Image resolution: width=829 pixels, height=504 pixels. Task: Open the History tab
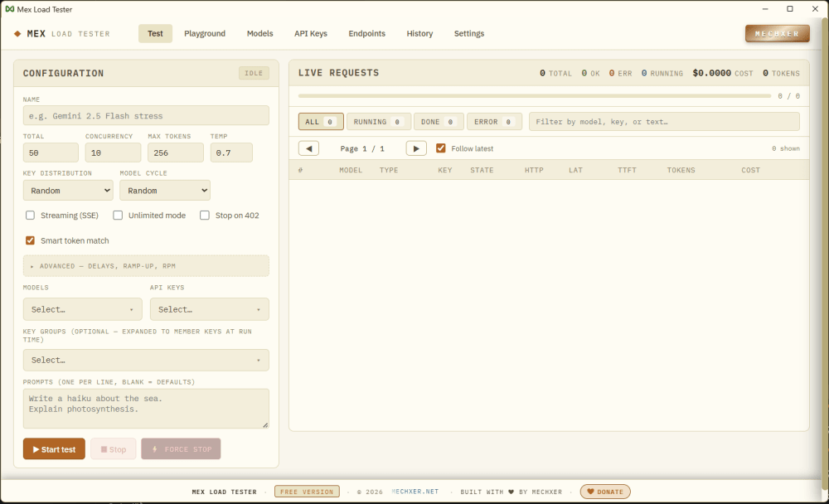419,33
